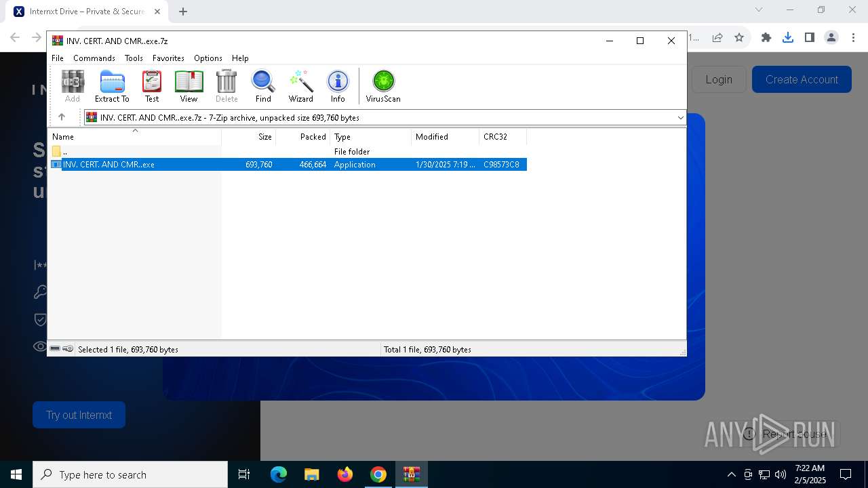Image resolution: width=868 pixels, height=488 pixels.
Task: Select the parent folder '..' row
Action: click(x=288, y=152)
